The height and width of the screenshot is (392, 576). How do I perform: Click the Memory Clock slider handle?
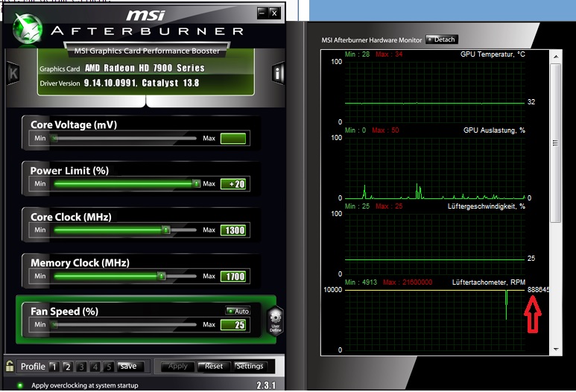[x=161, y=276]
